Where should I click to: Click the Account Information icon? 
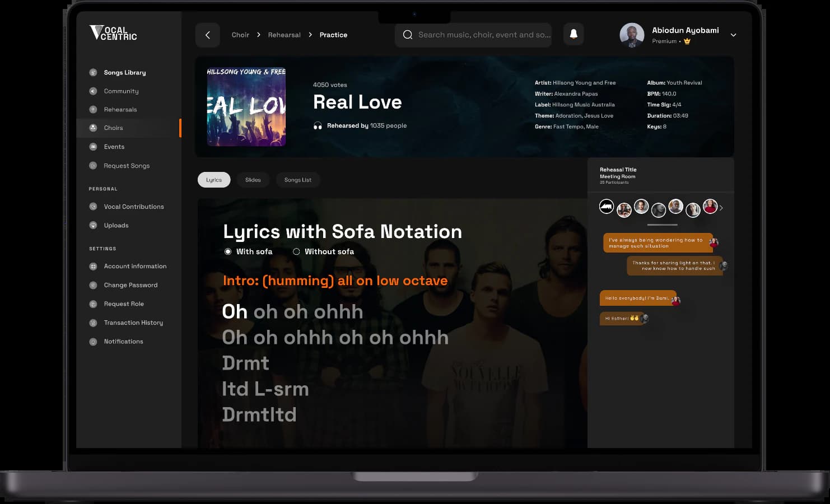tap(93, 266)
